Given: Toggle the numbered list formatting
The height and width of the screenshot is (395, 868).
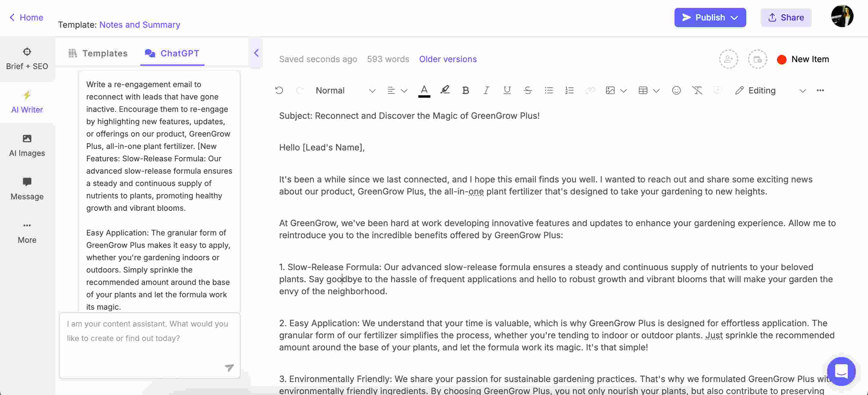Looking at the screenshot, I should pyautogui.click(x=568, y=90).
